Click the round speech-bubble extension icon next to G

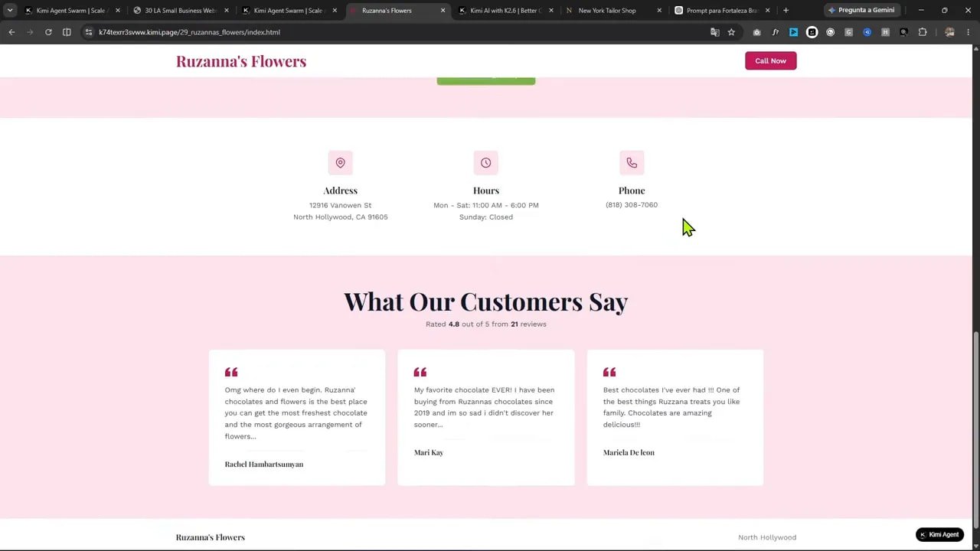(x=831, y=32)
